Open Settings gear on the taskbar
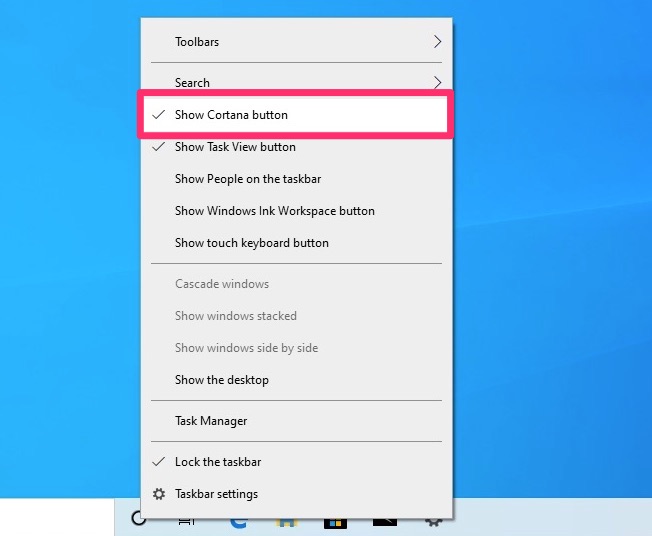Screen dimensions: 652x536 (x=434, y=521)
